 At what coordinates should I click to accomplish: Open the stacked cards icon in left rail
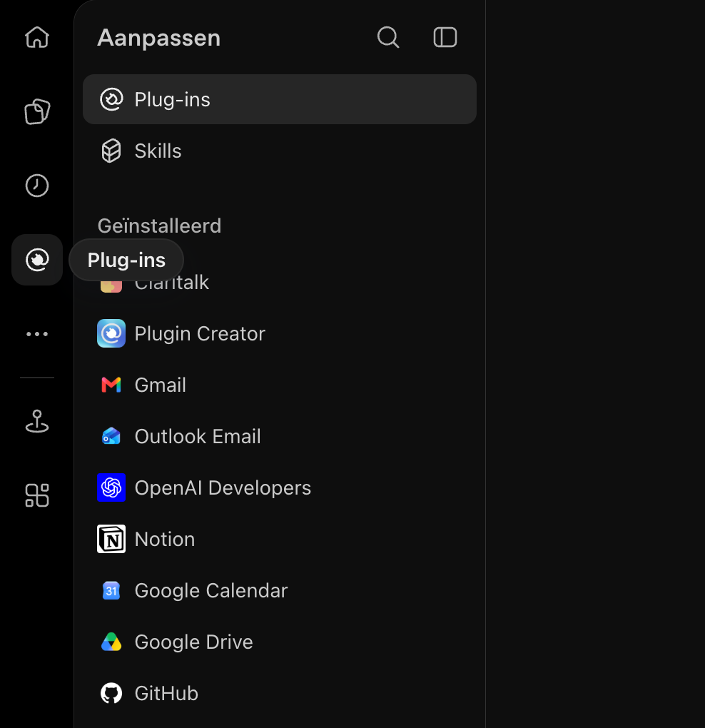[37, 111]
